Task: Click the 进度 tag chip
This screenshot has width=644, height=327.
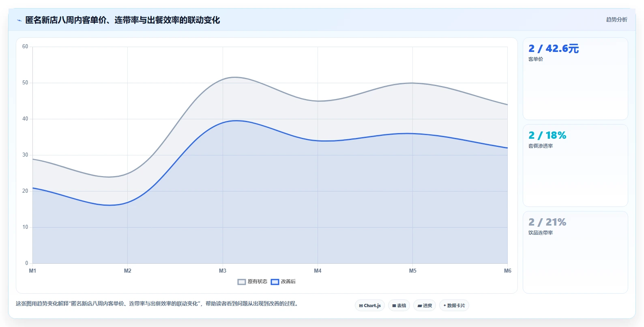Action: coord(425,305)
